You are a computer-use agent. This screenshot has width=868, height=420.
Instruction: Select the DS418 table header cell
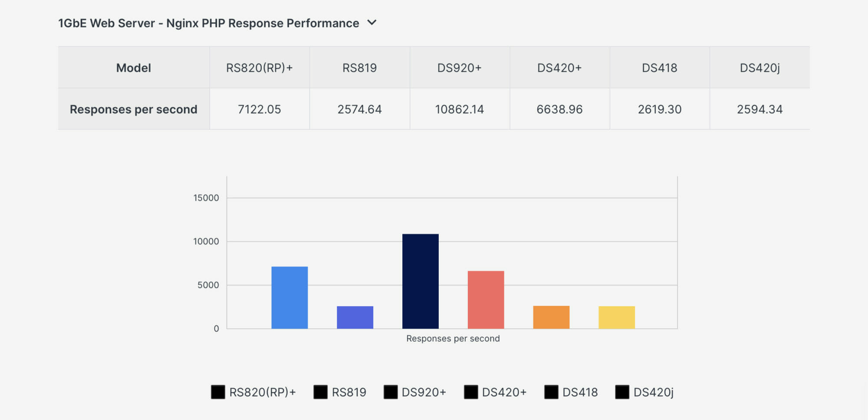click(x=660, y=68)
